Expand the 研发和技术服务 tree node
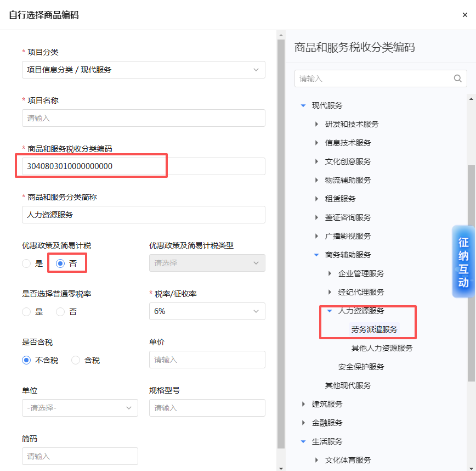 point(316,124)
